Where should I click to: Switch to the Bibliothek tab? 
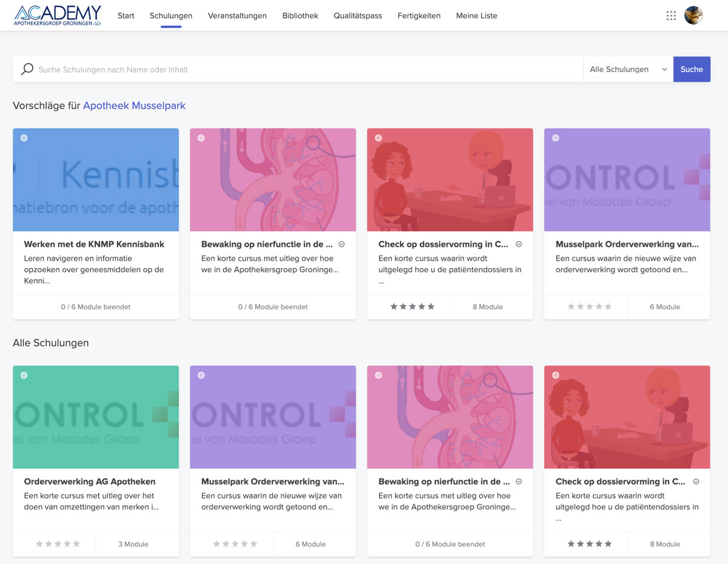coord(300,16)
